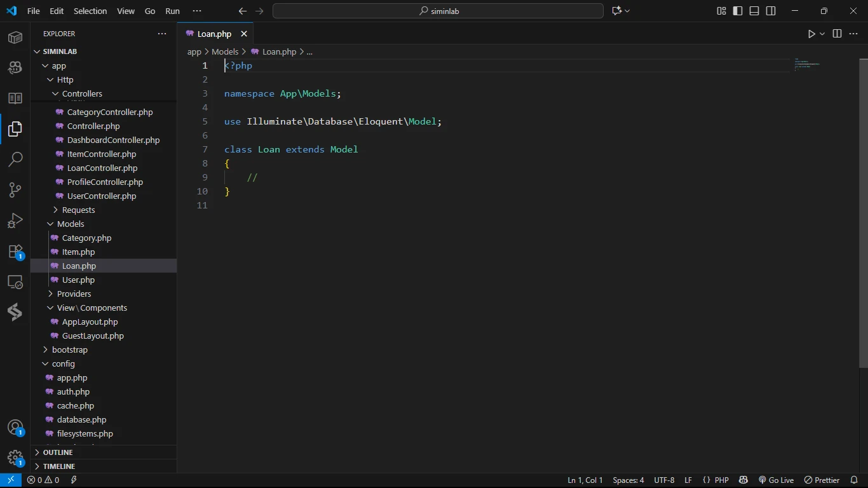
Task: Collapse the Models folder
Action: coord(71,224)
